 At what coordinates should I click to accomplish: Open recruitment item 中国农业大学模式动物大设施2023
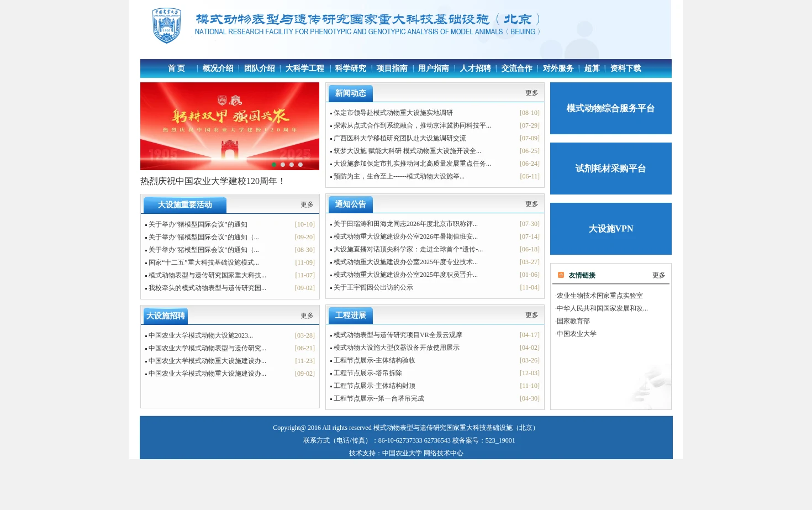pos(201,335)
